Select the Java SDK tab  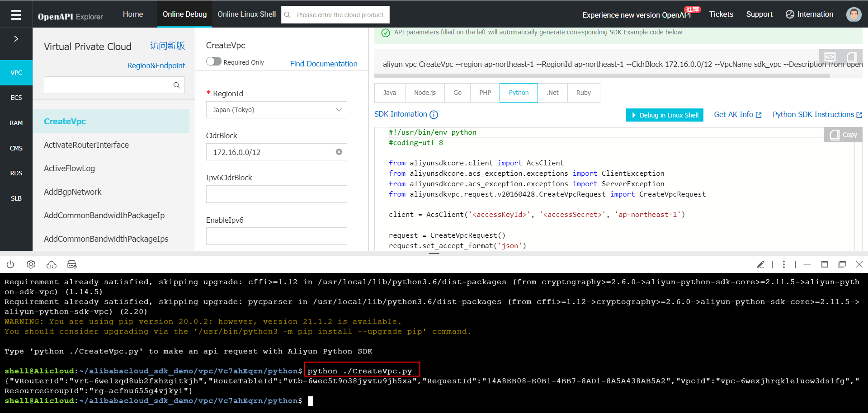click(390, 93)
